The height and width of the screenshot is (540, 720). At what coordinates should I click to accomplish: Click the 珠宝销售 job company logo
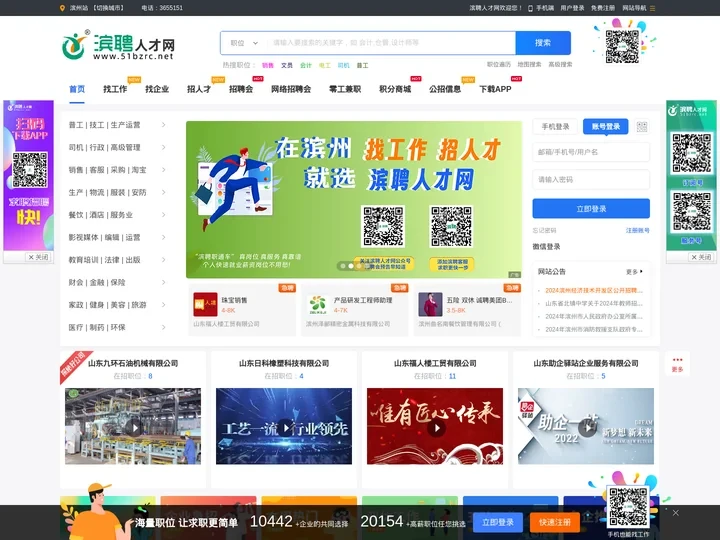click(205, 304)
